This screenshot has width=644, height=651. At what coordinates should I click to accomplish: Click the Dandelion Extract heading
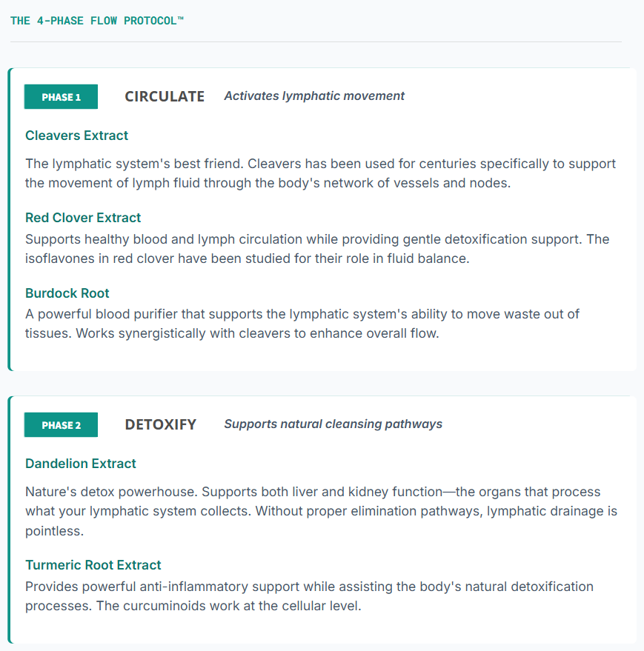pyautogui.click(x=81, y=464)
